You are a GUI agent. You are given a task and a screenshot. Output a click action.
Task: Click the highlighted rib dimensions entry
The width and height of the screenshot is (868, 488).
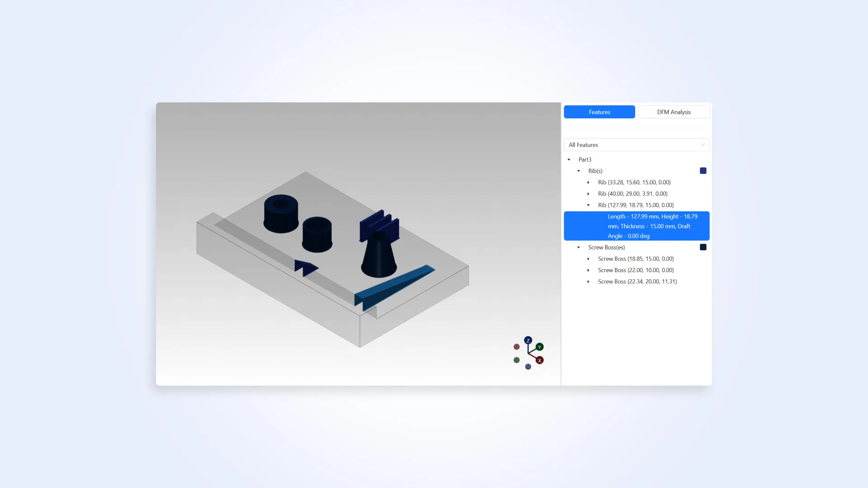pyautogui.click(x=636, y=226)
